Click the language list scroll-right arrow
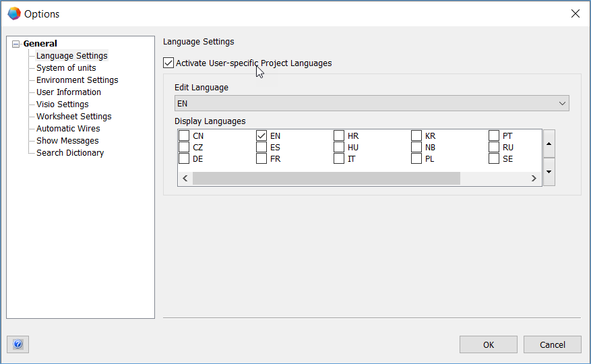The height and width of the screenshot is (364, 591). coord(534,179)
